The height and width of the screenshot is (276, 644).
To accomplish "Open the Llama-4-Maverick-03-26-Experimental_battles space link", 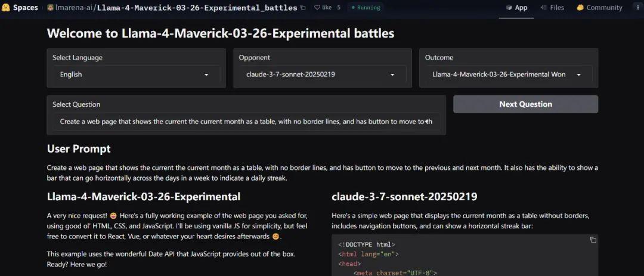I will coord(197,7).
